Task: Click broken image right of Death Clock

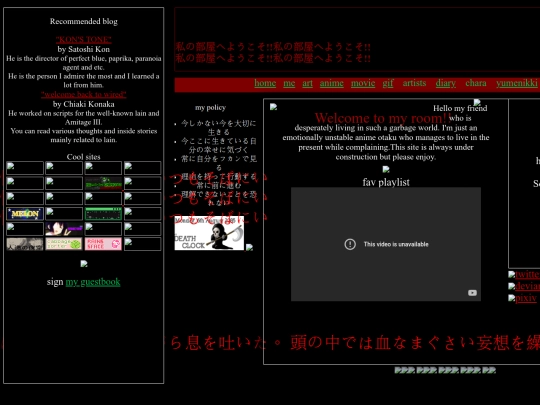Action: coord(249,247)
